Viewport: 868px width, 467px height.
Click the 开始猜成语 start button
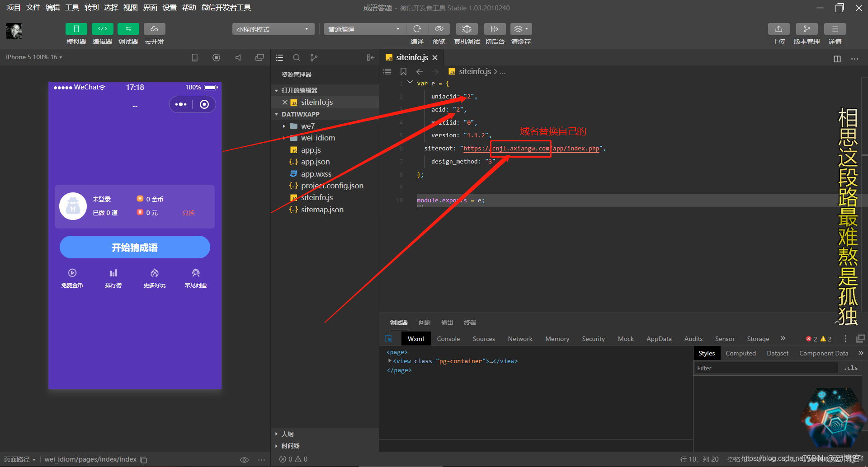pos(135,247)
